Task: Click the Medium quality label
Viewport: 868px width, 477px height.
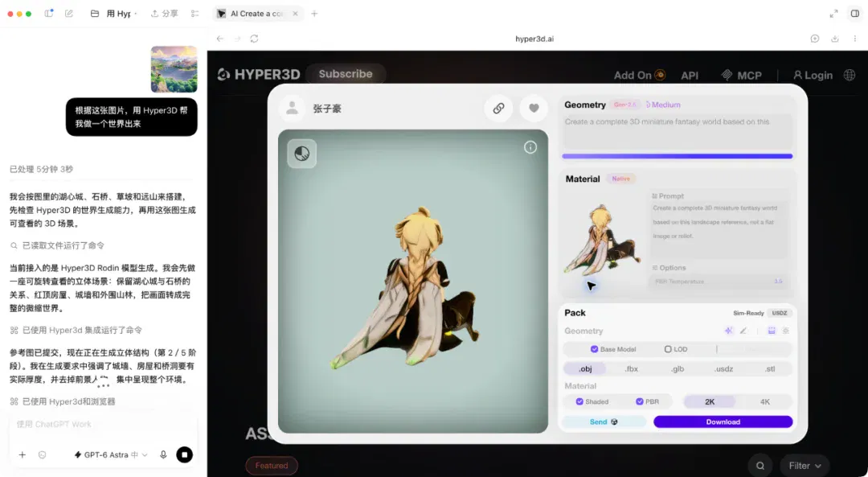Action: (x=664, y=105)
